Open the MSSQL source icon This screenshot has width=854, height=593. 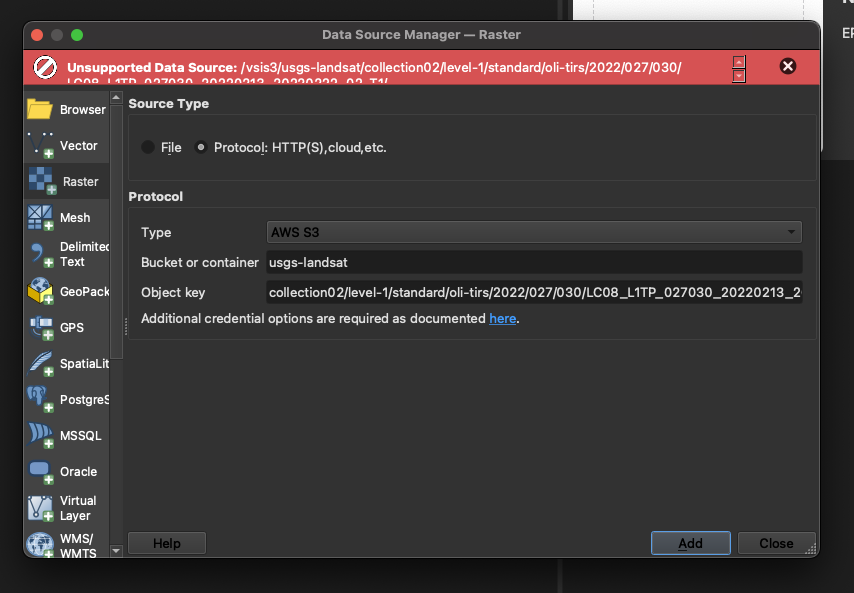[x=40, y=435]
